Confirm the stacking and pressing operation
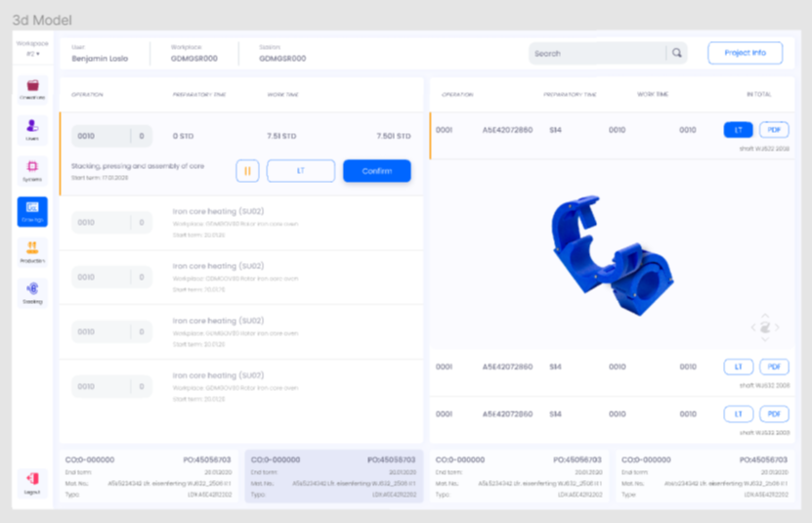The width and height of the screenshot is (812, 523). click(376, 171)
